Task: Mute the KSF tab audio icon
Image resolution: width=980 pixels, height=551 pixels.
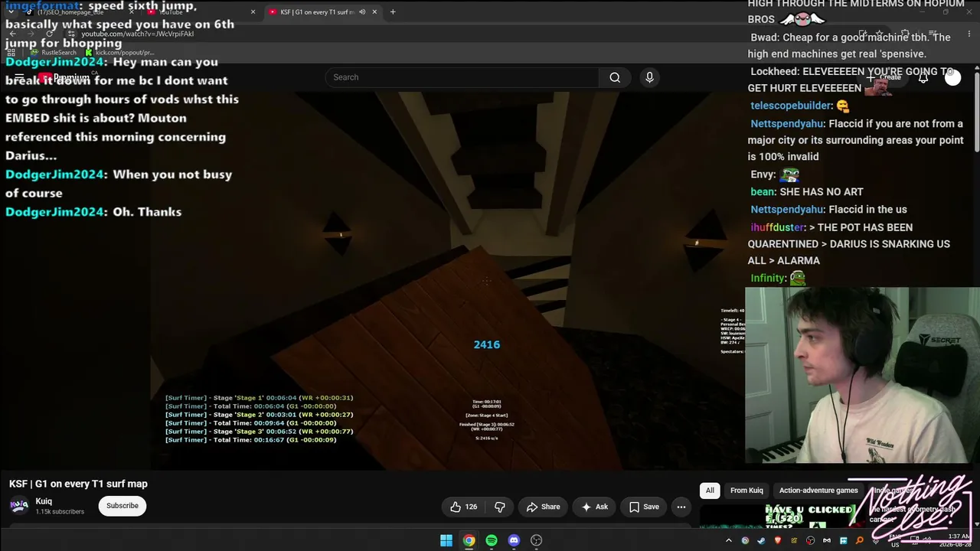Action: click(x=362, y=12)
